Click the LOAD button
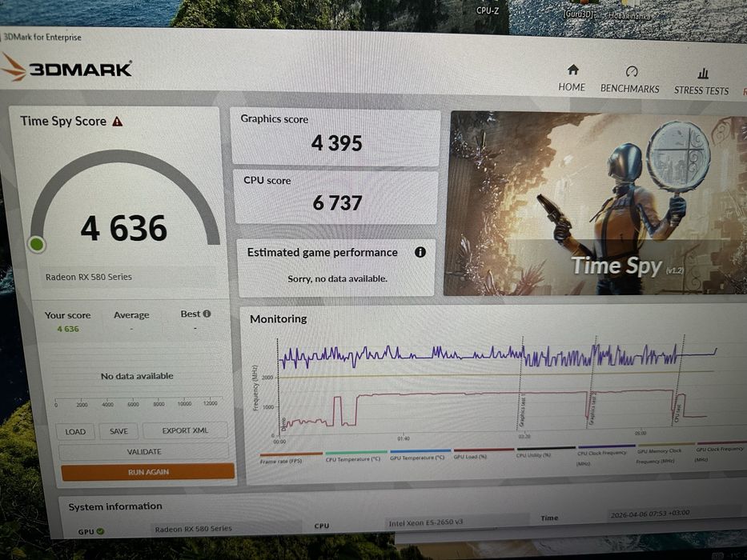The width and height of the screenshot is (747, 560). 75,431
